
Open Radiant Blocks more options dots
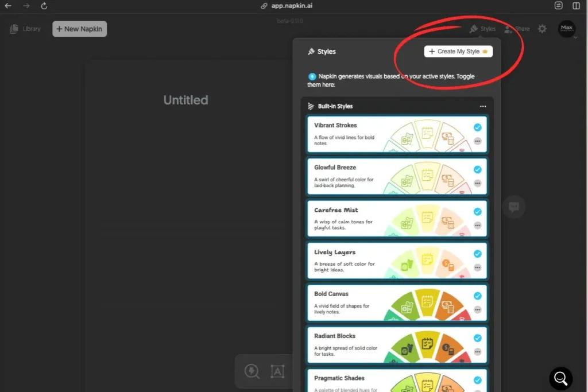point(477,352)
